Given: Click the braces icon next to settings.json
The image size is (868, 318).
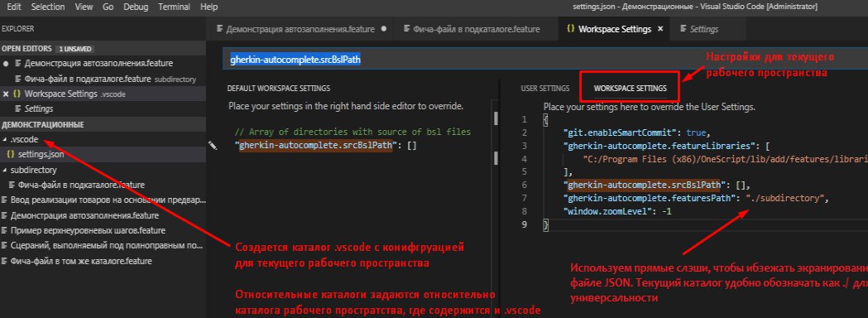Looking at the screenshot, I should pos(11,155).
